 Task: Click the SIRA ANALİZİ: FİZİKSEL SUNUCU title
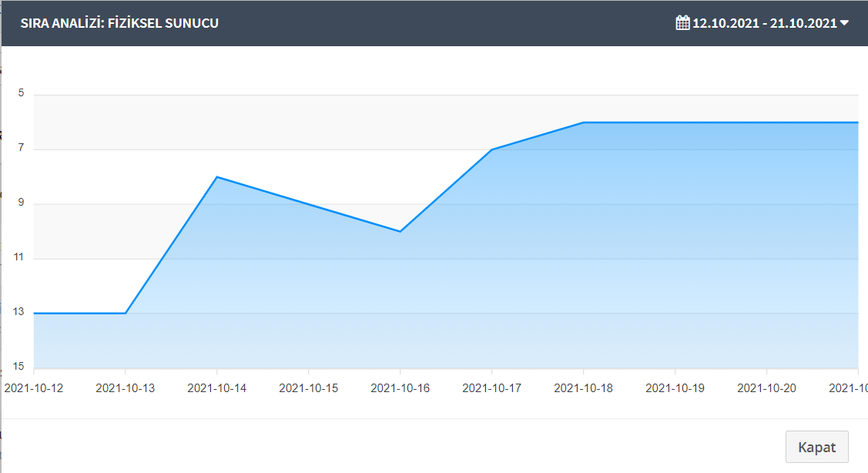pyautogui.click(x=119, y=23)
